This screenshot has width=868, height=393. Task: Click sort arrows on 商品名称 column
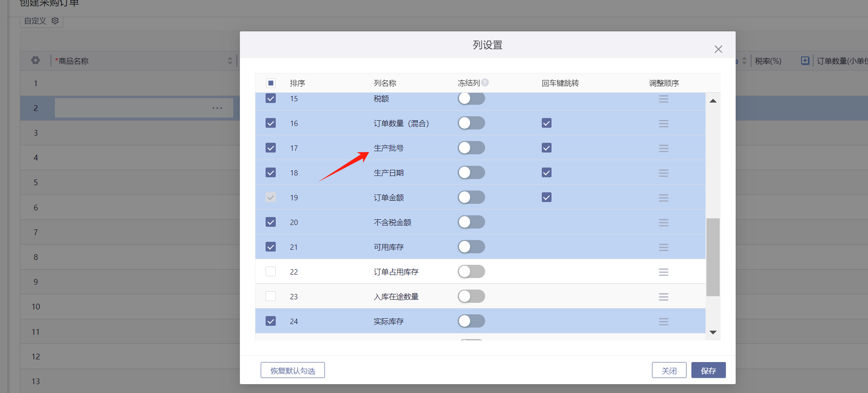tap(230, 61)
